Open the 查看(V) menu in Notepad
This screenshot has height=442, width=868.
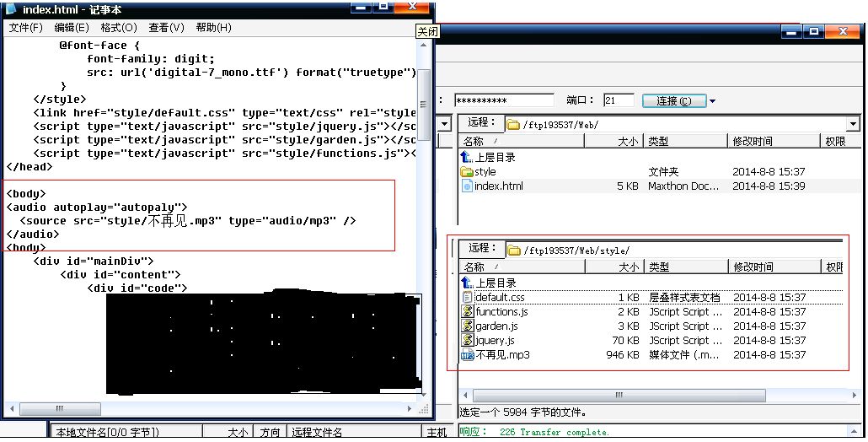click(166, 27)
